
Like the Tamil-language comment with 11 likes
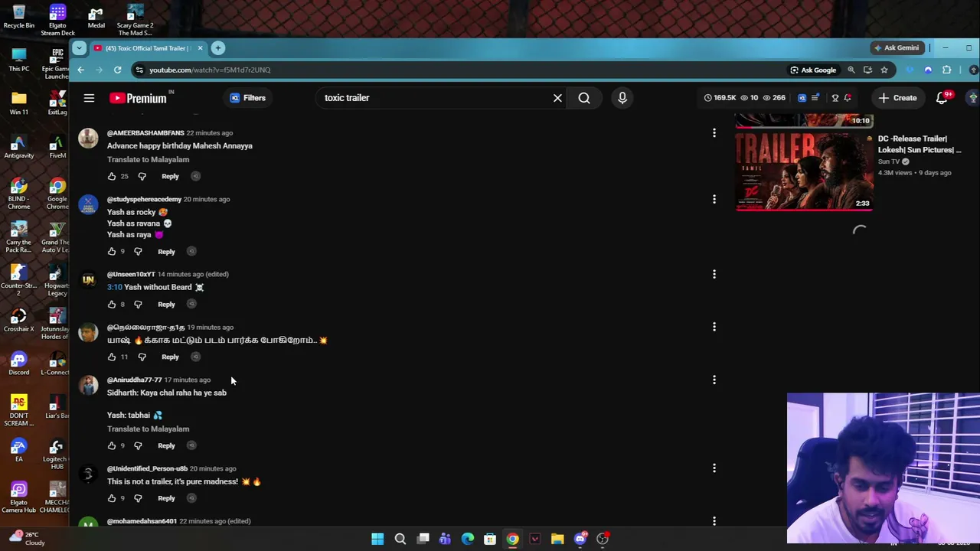pyautogui.click(x=112, y=357)
